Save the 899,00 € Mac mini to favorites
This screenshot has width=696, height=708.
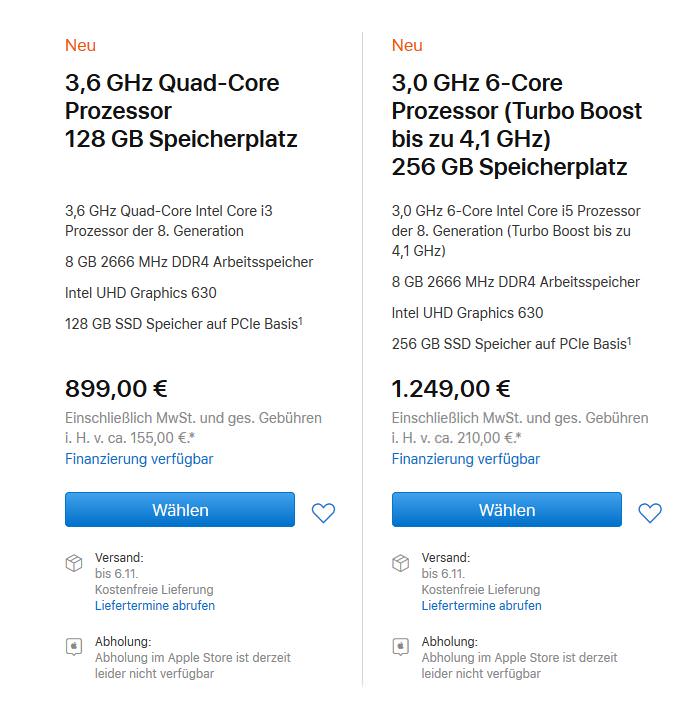coord(323,513)
